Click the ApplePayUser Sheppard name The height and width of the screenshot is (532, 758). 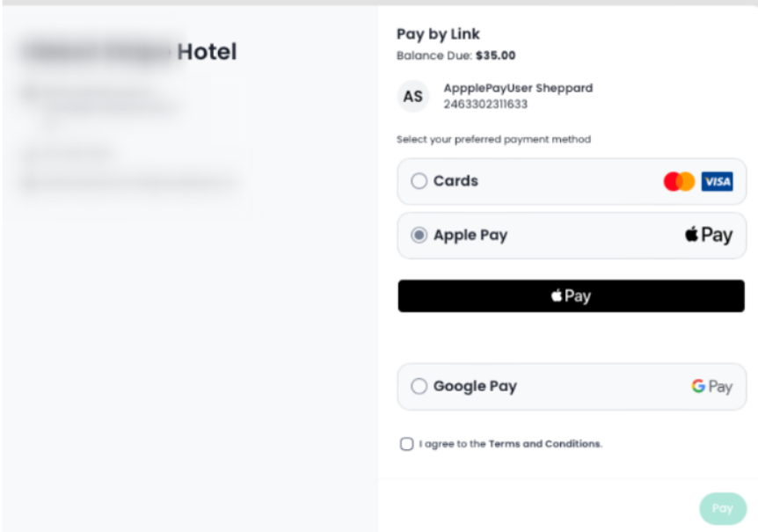pos(518,88)
